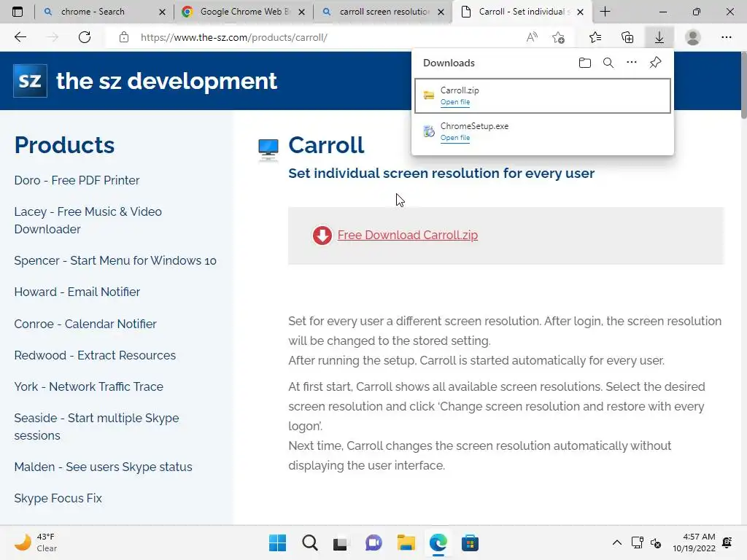Image resolution: width=747 pixels, height=560 pixels.
Task: Open Skype Focus Fix link
Action: point(58,499)
